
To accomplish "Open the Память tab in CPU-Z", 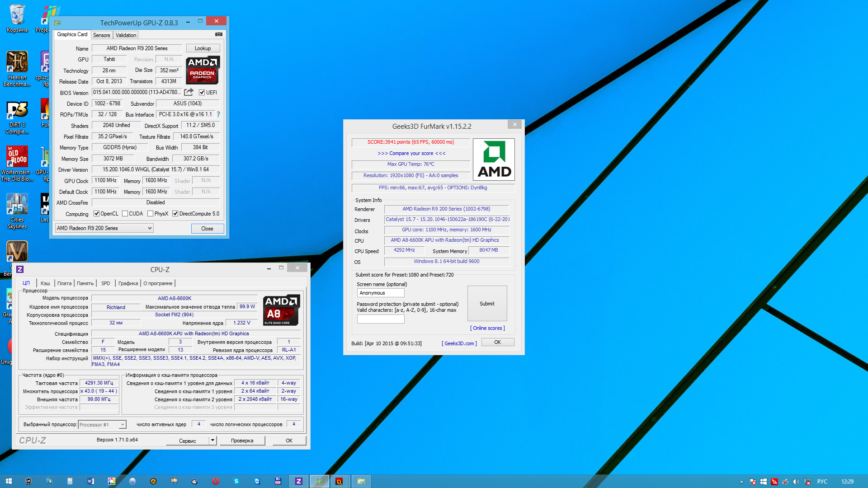I will tap(85, 283).
